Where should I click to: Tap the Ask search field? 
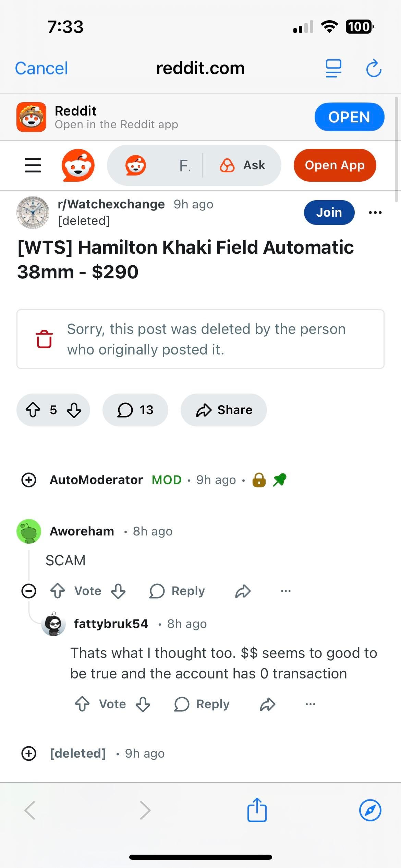pos(242,165)
